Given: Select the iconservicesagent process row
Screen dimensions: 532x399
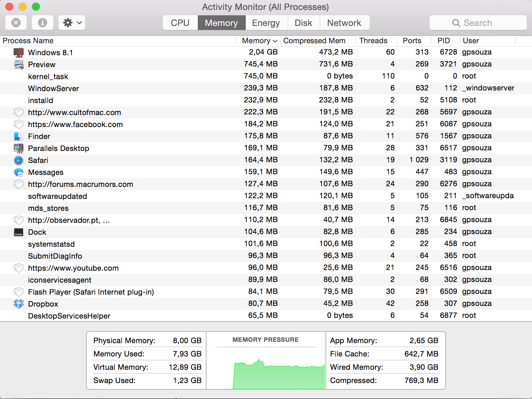Looking at the screenshot, I should (x=266, y=280).
